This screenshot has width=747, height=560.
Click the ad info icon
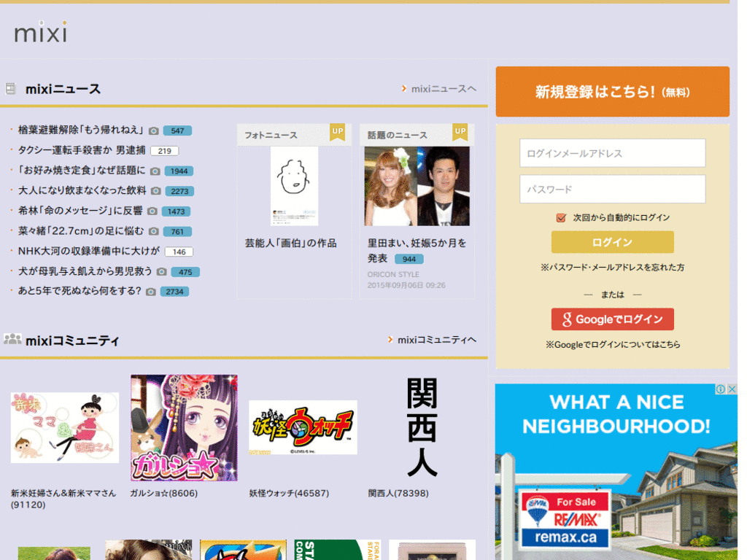click(721, 389)
